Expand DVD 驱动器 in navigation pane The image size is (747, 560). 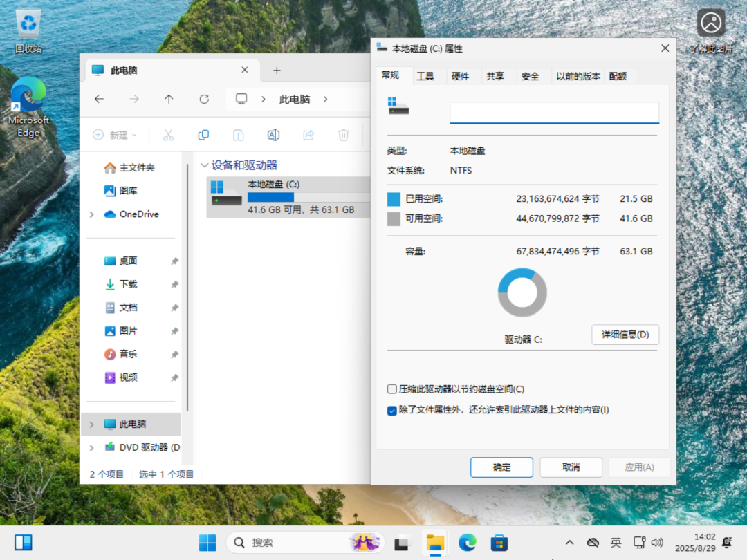pos(91,447)
